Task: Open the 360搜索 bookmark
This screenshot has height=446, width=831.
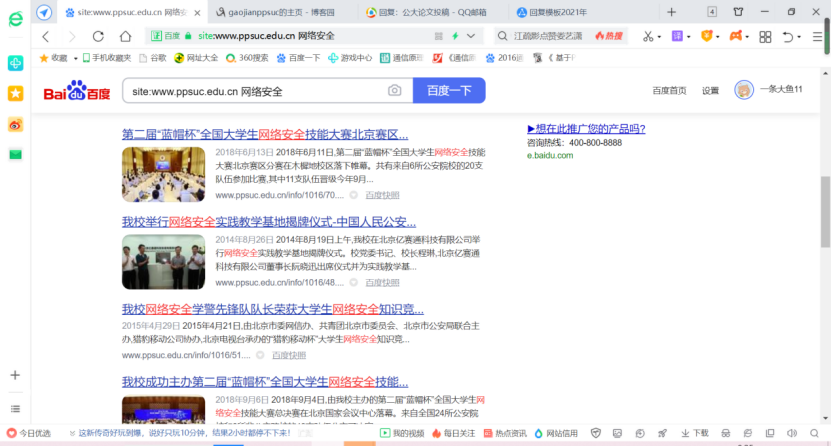Action: coord(247,58)
